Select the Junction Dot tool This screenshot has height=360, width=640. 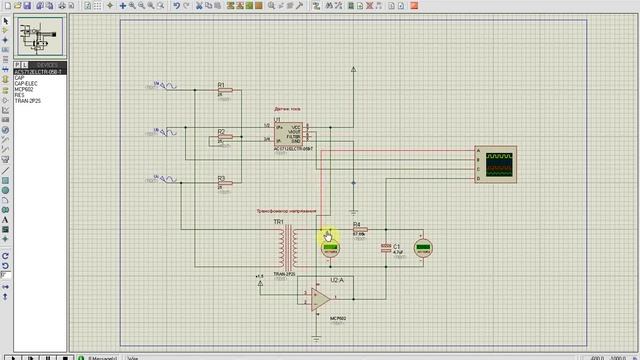click(x=5, y=40)
